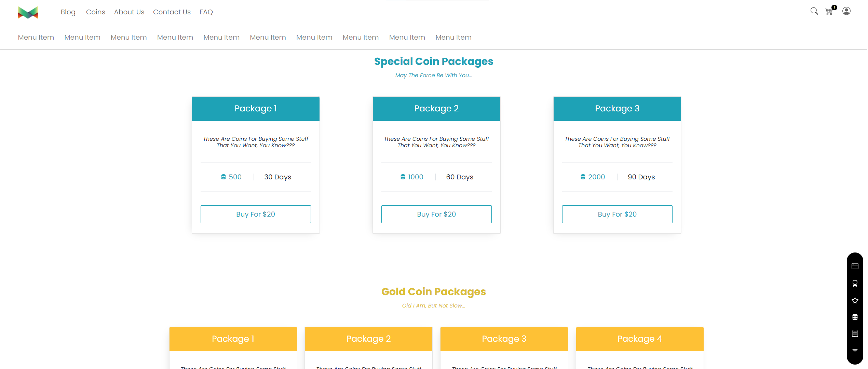The width and height of the screenshot is (868, 369).
Task: Go to the Coins page
Action: [95, 12]
